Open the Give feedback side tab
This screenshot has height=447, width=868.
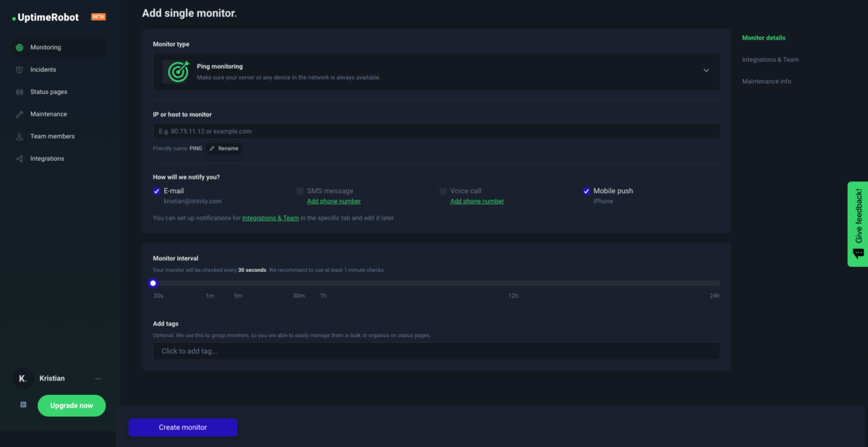click(858, 224)
